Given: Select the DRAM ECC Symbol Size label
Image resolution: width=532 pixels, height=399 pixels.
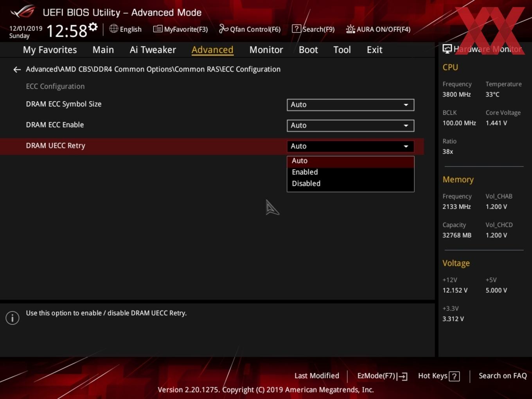Looking at the screenshot, I should (x=64, y=104).
